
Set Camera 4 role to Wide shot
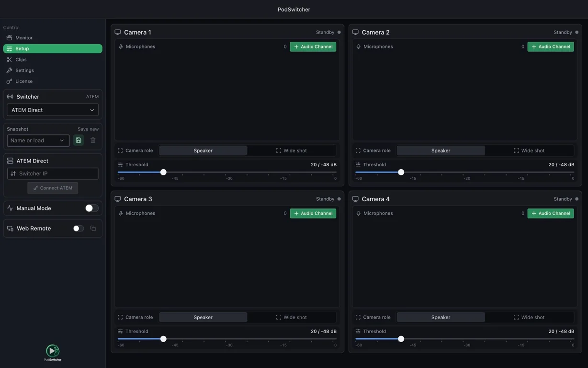(x=529, y=317)
